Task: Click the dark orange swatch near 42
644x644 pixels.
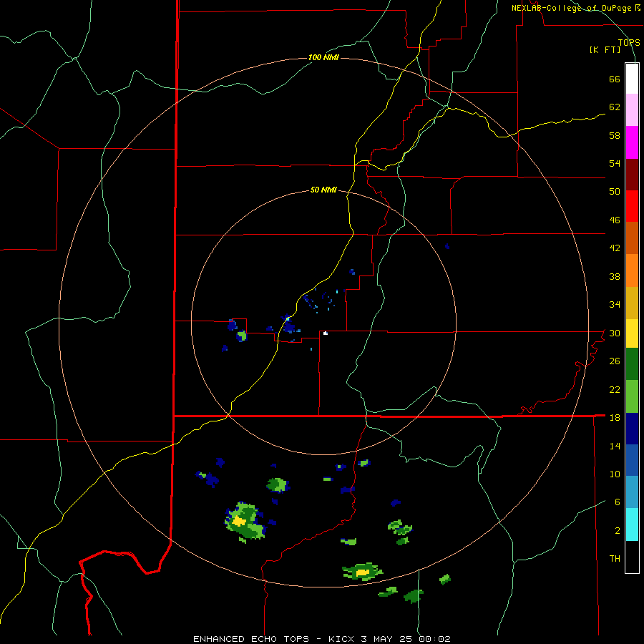Action: [632, 238]
